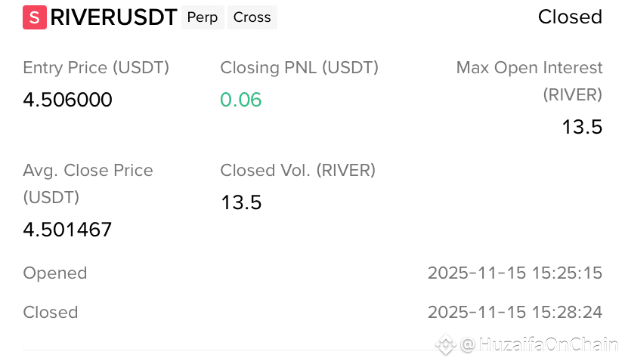The image size is (625, 364).
Task: Click the Closed Vol. (RIVER) label
Action: [298, 171]
